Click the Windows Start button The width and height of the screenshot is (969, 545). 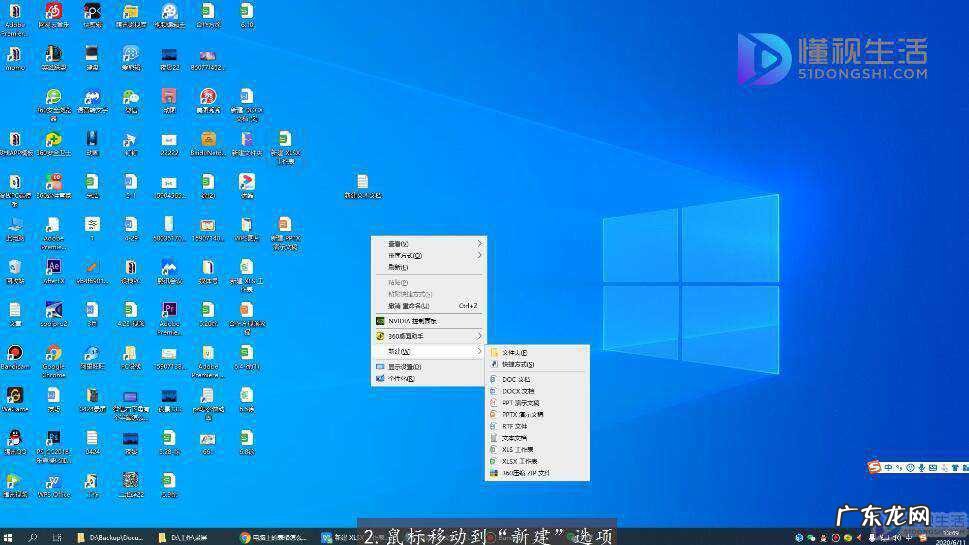click(x=9, y=537)
